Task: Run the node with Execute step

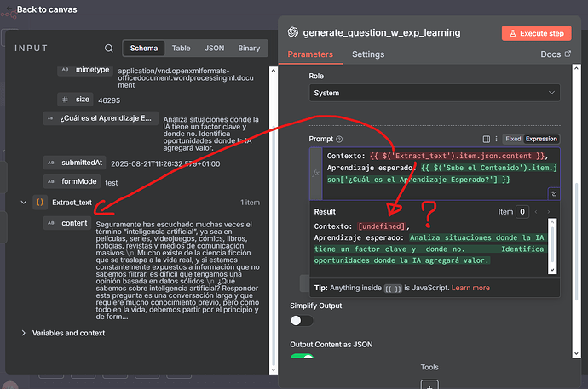Action: 537,33
